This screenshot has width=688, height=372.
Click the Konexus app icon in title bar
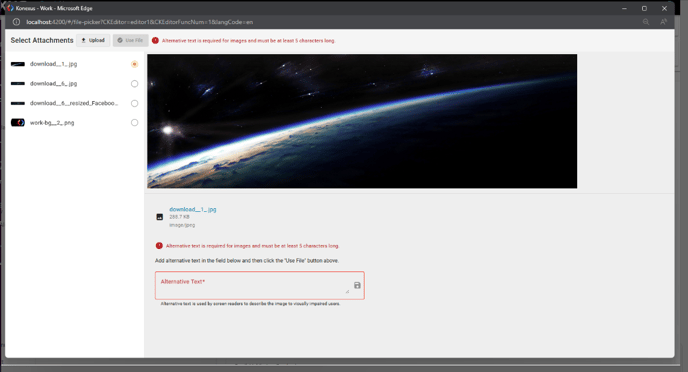point(10,8)
